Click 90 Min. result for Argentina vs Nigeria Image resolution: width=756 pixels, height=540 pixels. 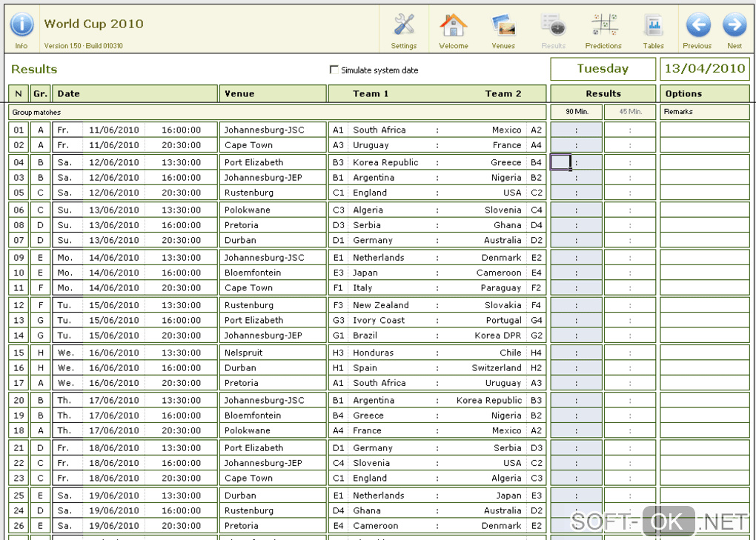click(576, 178)
